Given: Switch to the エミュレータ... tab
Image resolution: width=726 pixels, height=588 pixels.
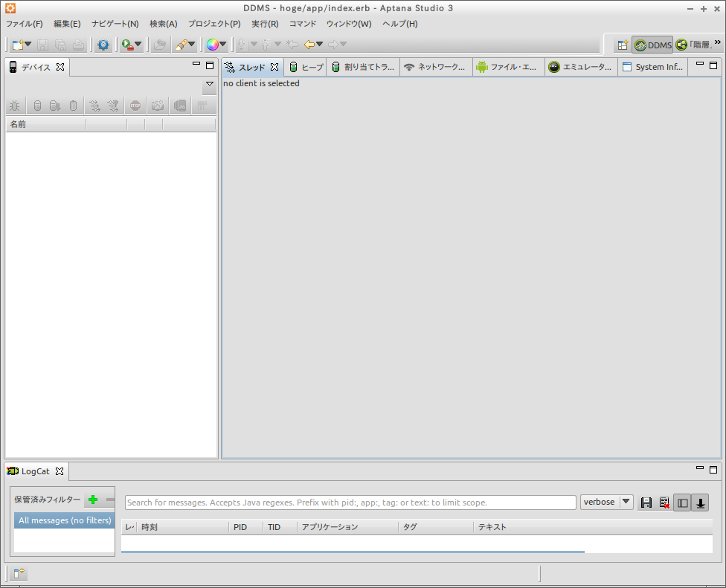Looking at the screenshot, I should (x=582, y=68).
